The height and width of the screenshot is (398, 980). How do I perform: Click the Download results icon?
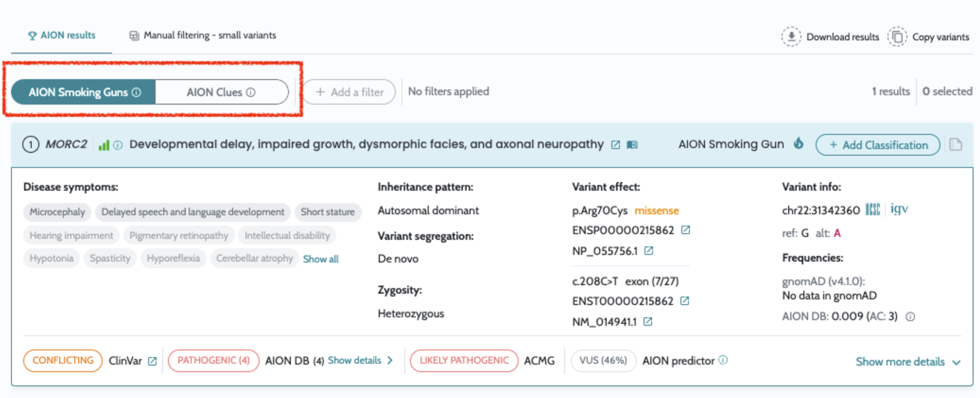pos(790,37)
